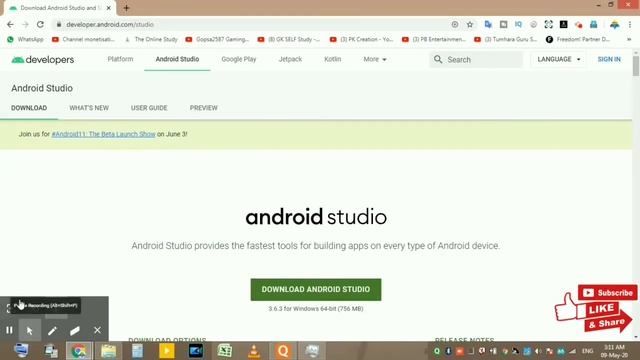Viewport: 640px width, 360px height.
Task: Click the computer icon on taskbar
Action: coord(21,351)
